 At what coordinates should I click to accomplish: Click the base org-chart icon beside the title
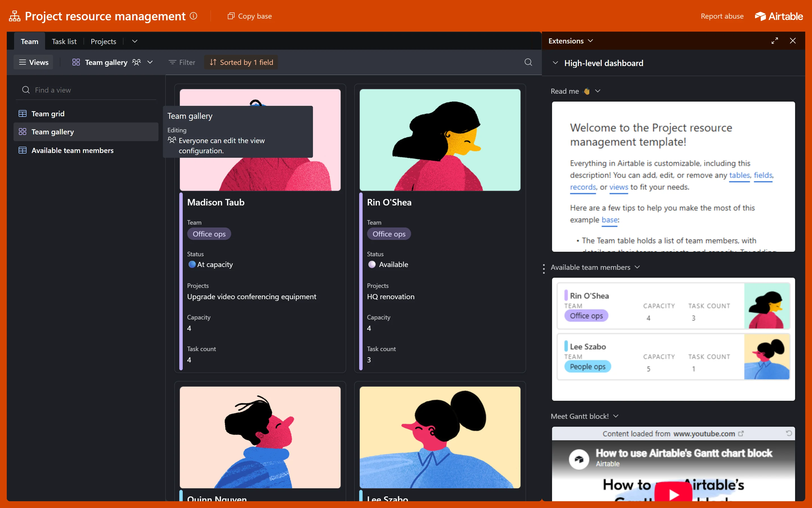point(14,16)
